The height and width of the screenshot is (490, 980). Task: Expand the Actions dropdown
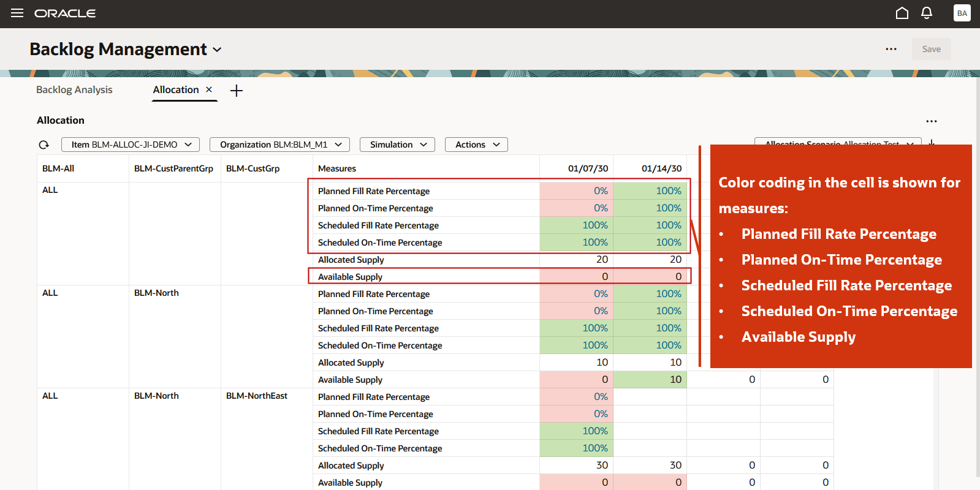(x=476, y=145)
